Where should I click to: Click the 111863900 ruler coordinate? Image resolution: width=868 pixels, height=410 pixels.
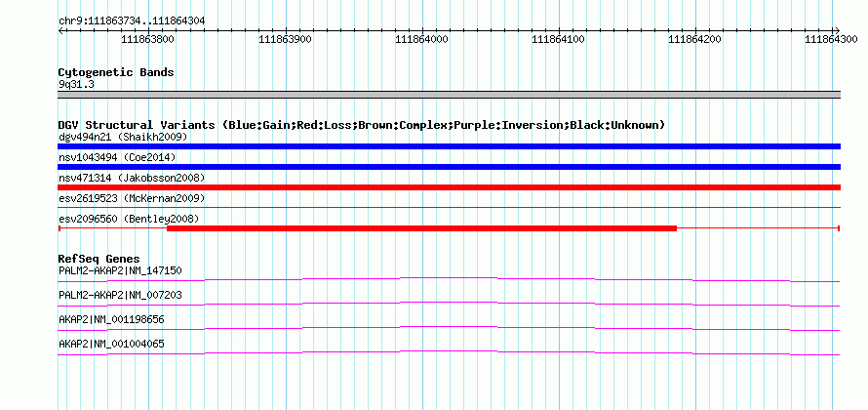click(285, 39)
